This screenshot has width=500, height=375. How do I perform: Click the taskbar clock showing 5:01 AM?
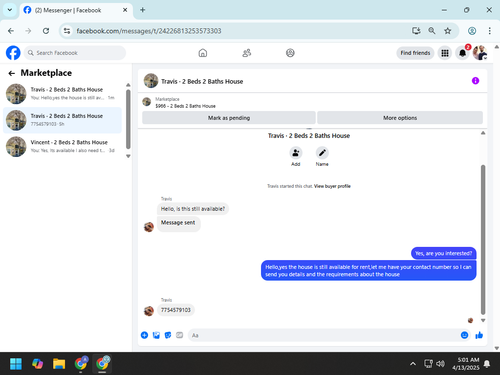[466, 364]
